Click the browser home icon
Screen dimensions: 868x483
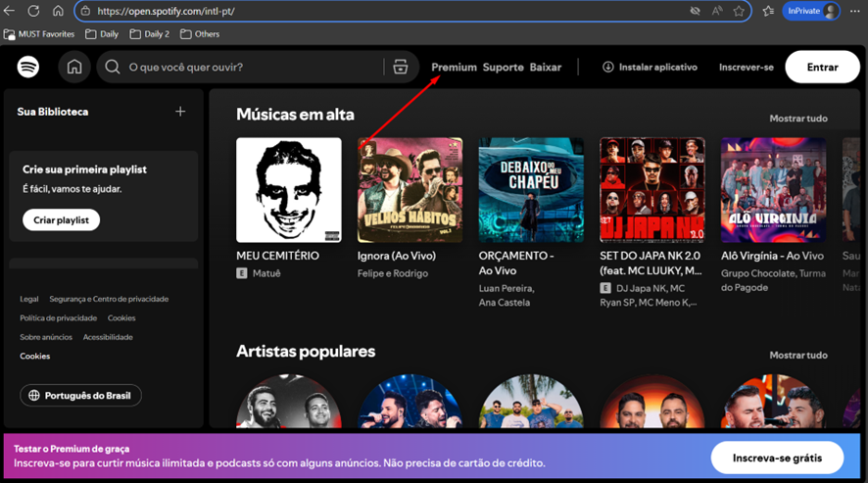(58, 11)
